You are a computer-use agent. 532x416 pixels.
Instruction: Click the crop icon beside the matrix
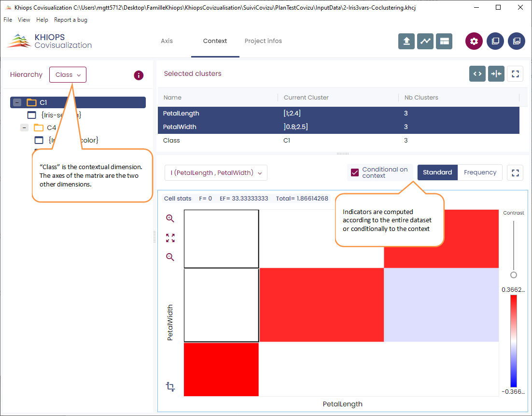point(170,387)
